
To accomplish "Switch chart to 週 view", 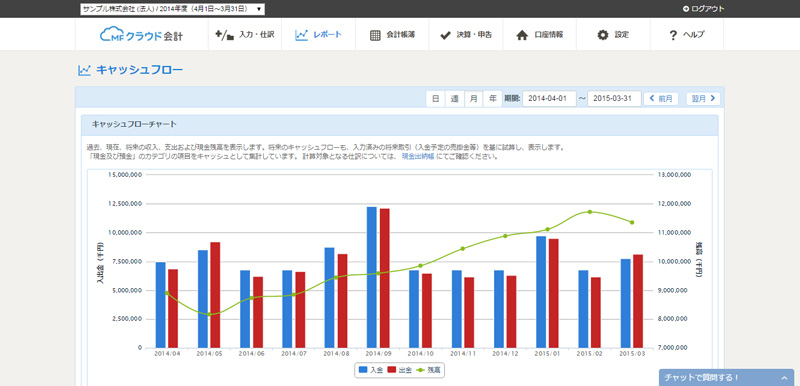I will pyautogui.click(x=454, y=98).
